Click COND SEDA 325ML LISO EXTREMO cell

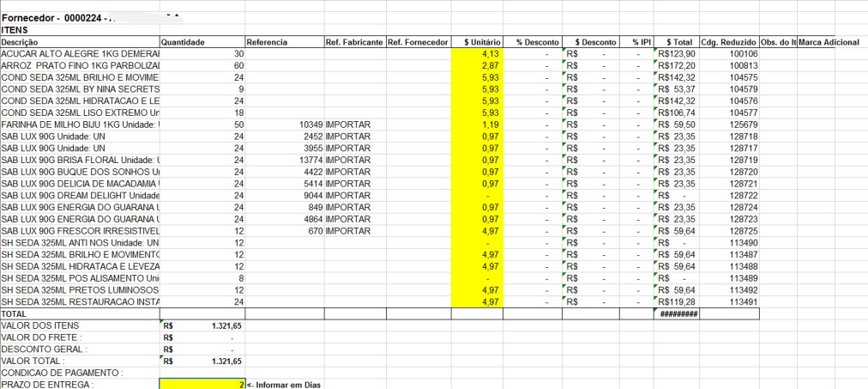click(x=80, y=113)
